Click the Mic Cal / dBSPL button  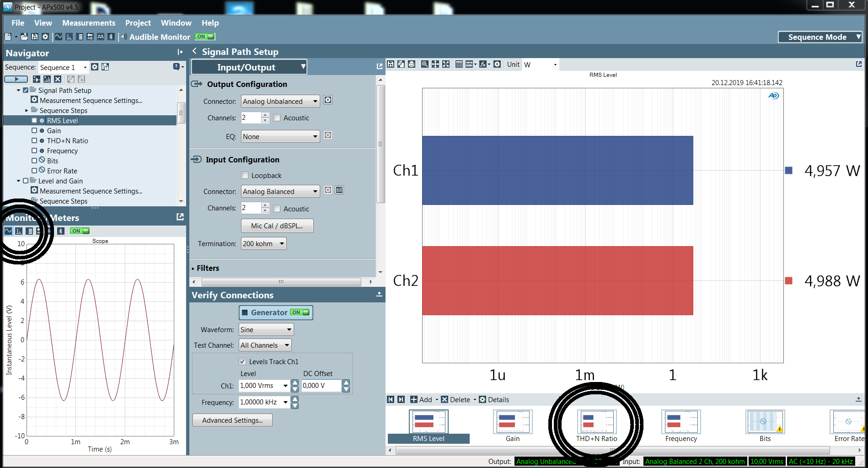coord(277,226)
